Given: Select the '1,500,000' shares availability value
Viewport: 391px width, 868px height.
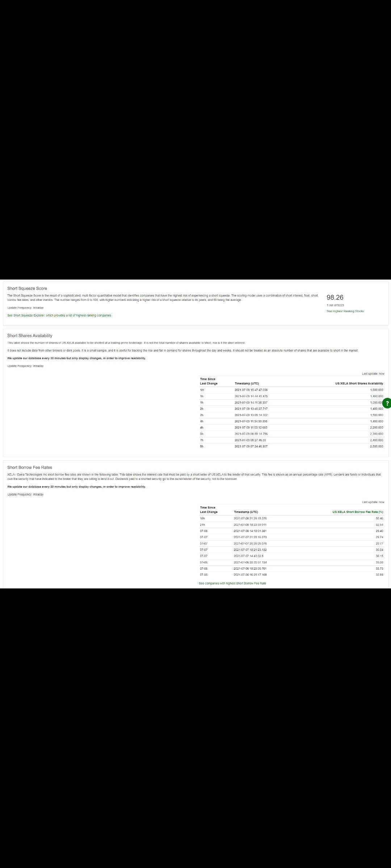Looking at the screenshot, I should click(x=377, y=415).
